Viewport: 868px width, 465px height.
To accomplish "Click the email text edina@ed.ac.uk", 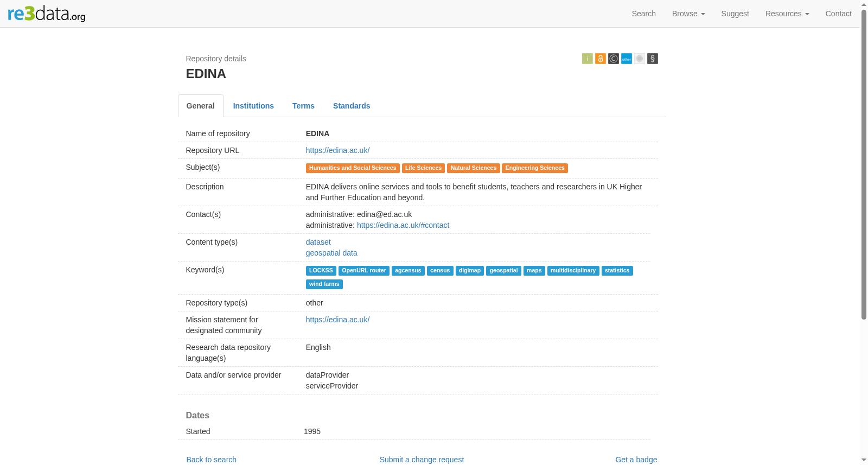I will [x=384, y=214].
